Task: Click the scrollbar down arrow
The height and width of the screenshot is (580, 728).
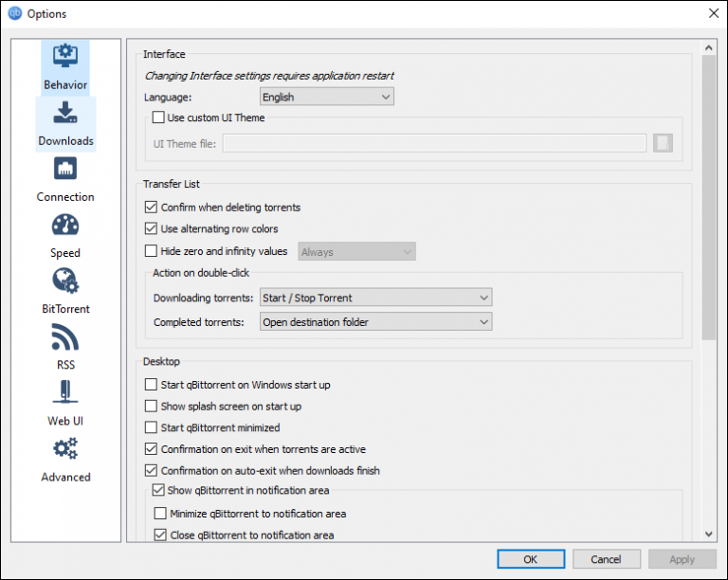Action: pyautogui.click(x=708, y=535)
